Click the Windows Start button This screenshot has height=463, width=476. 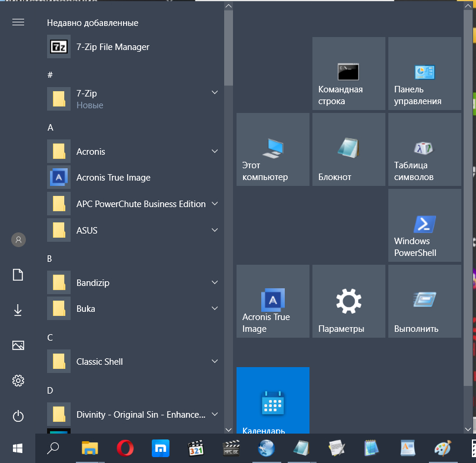(x=18, y=448)
